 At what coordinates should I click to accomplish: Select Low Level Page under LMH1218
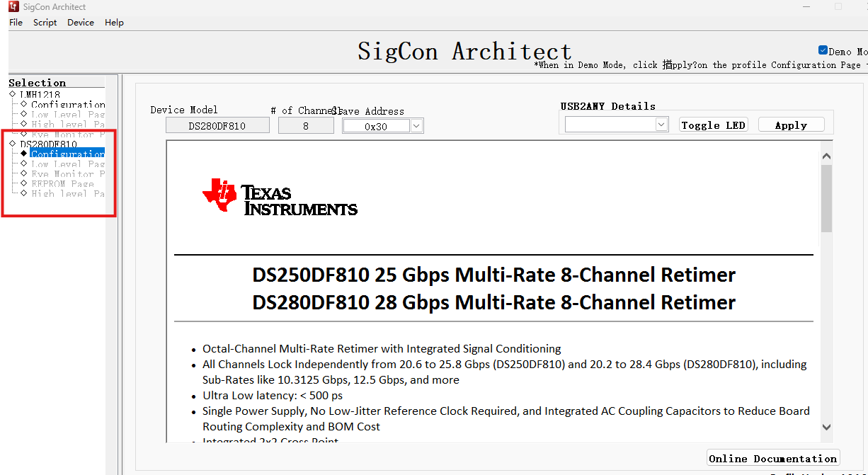click(x=68, y=114)
